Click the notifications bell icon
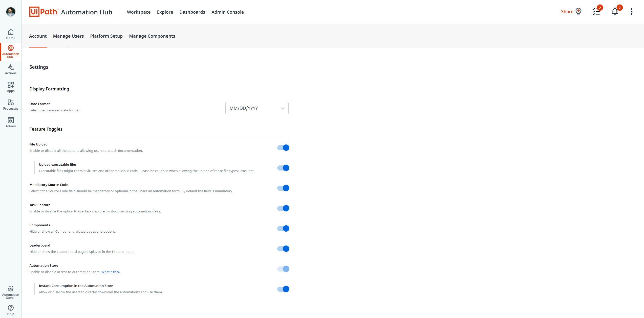The height and width of the screenshot is (318, 644). [615, 12]
